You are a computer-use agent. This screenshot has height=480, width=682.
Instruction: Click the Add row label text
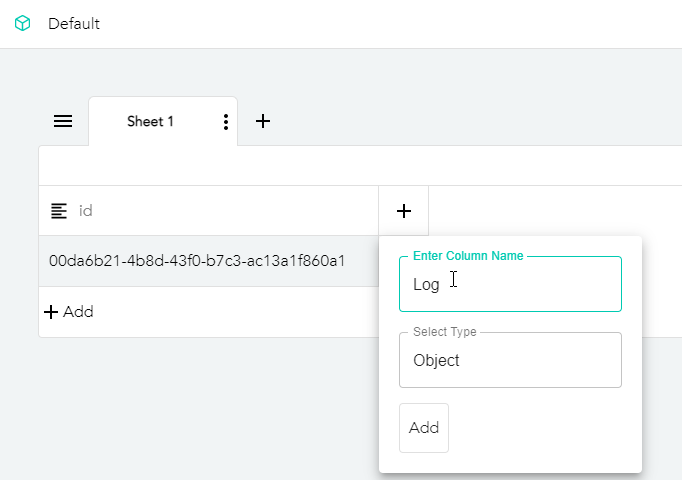click(x=78, y=312)
